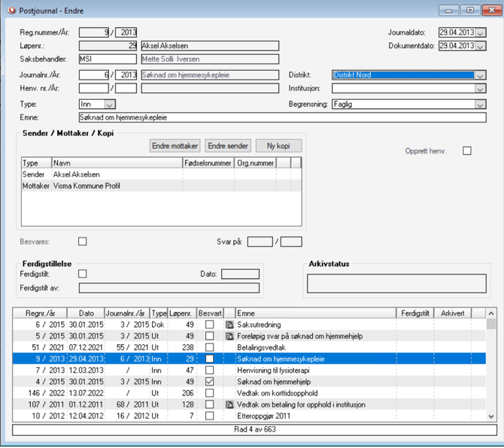The height and width of the screenshot is (448, 504).
Task: Click the Endre mottaker button
Action: point(175,146)
